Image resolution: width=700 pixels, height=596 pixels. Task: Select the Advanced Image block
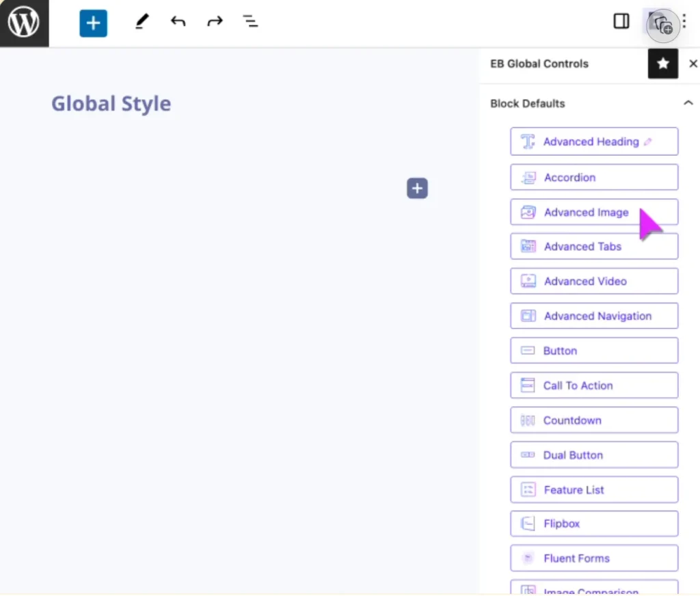593,212
